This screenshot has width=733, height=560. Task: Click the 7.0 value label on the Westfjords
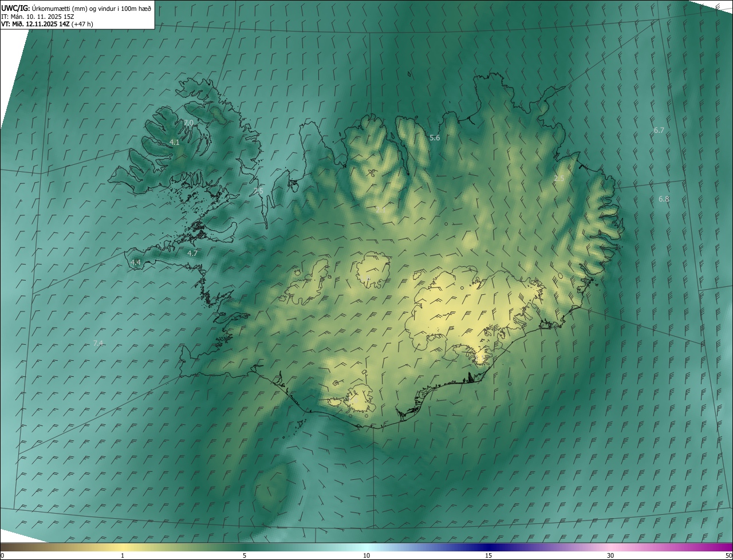click(188, 123)
